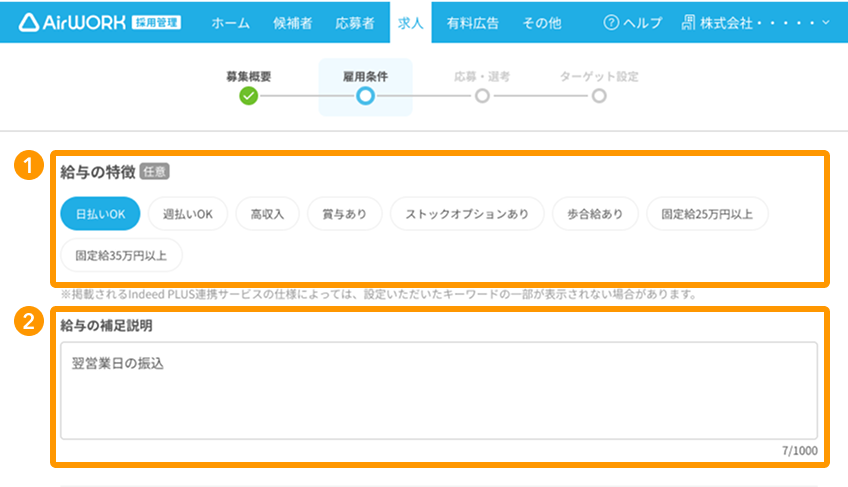Open the 候補者 menu
The width and height of the screenshot is (848, 487).
(x=293, y=23)
